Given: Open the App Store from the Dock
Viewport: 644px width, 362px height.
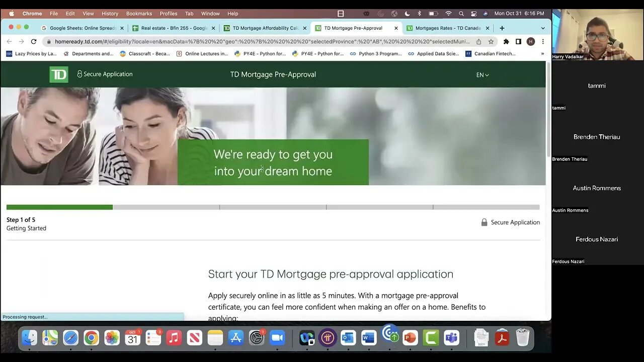Looking at the screenshot, I should 235,338.
